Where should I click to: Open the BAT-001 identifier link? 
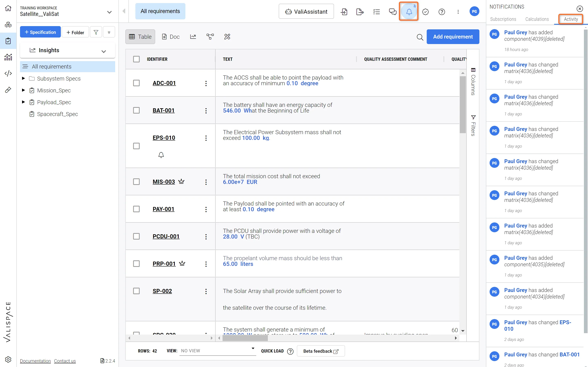[164, 111]
